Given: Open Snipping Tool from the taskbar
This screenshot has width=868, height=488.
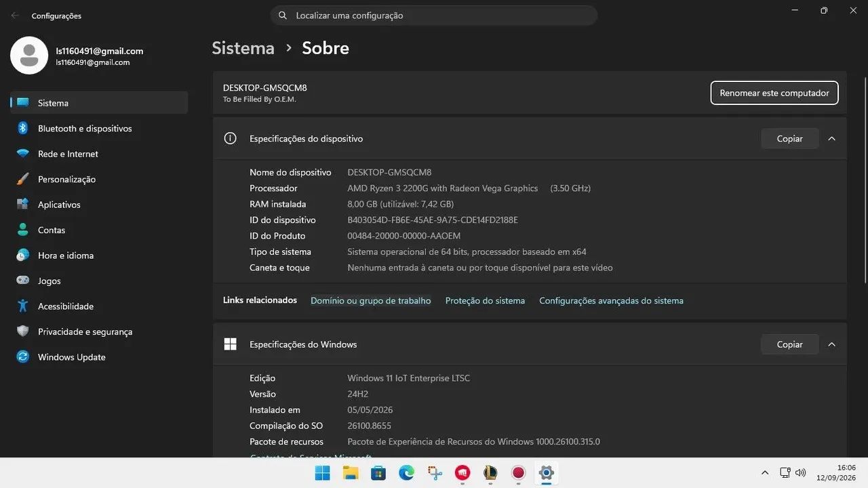Looking at the screenshot, I should (x=435, y=473).
